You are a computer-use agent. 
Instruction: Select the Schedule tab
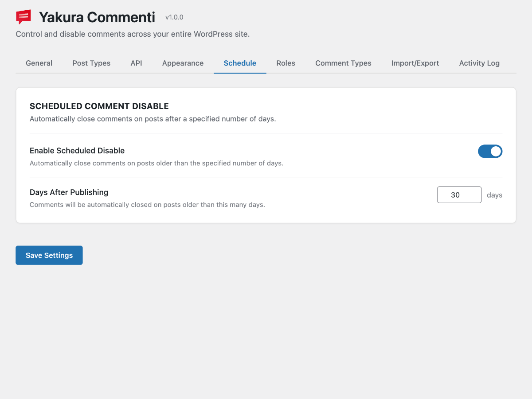[x=240, y=63]
